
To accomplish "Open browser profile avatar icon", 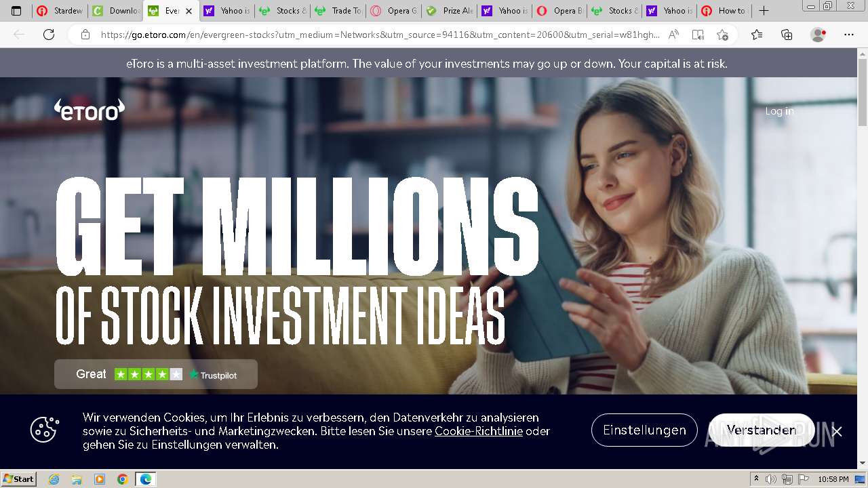I will 818,35.
